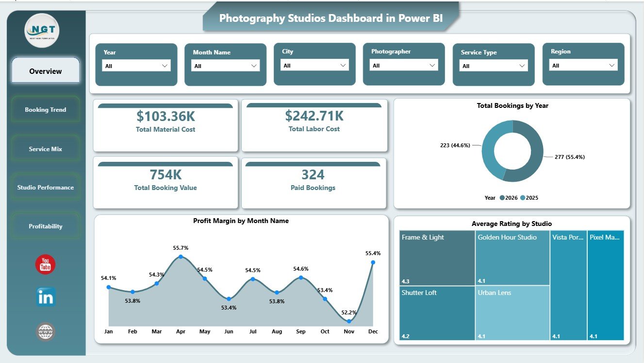Click the September 54.6% data point
The image size is (644, 363).
click(x=301, y=277)
